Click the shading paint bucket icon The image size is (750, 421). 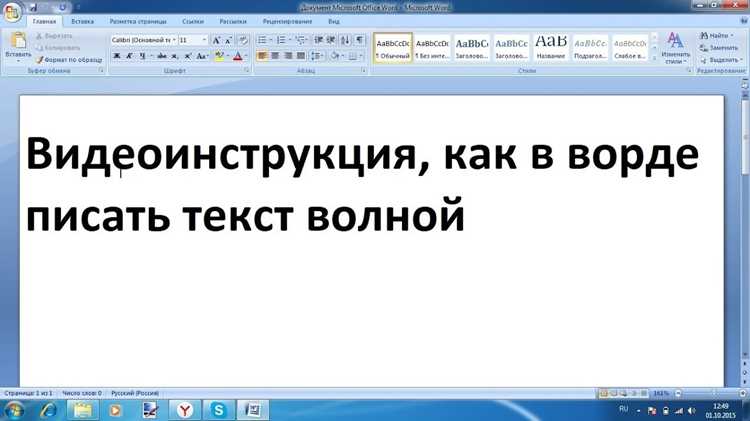[x=334, y=56]
